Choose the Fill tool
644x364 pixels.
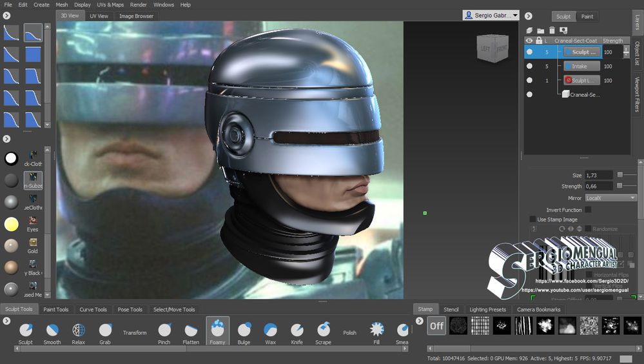pyautogui.click(x=376, y=333)
